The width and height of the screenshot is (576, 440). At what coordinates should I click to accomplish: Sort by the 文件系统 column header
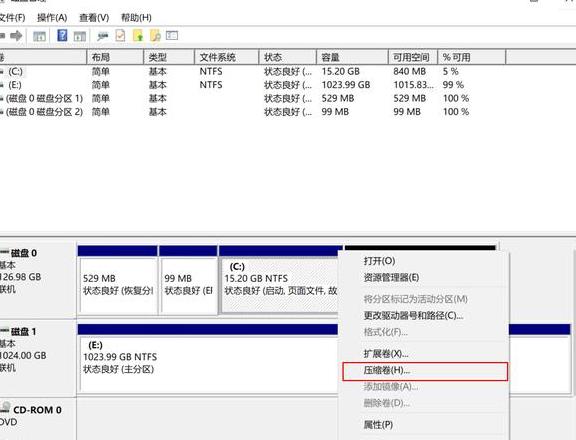tap(226, 57)
